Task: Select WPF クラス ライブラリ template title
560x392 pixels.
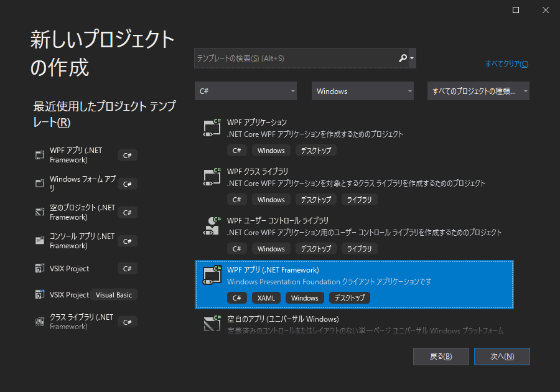Action: (258, 172)
